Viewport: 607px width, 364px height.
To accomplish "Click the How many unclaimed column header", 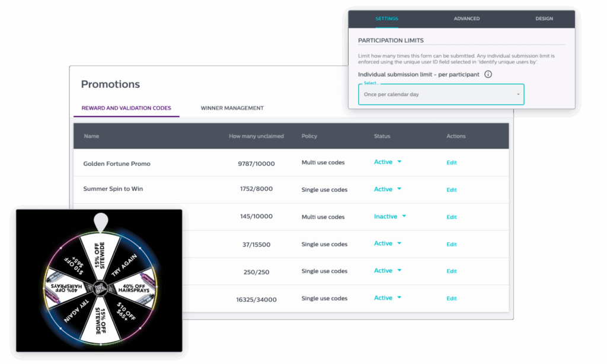I will [256, 136].
